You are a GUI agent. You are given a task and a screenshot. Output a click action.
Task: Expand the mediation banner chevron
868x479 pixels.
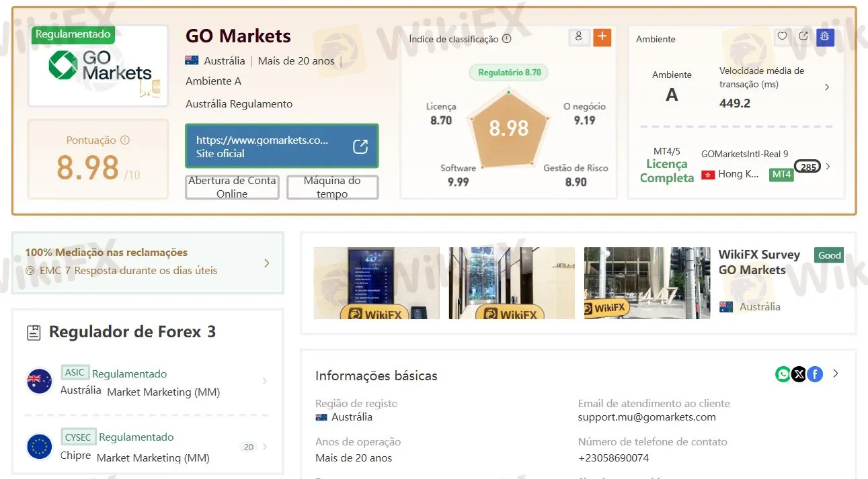[x=266, y=263]
